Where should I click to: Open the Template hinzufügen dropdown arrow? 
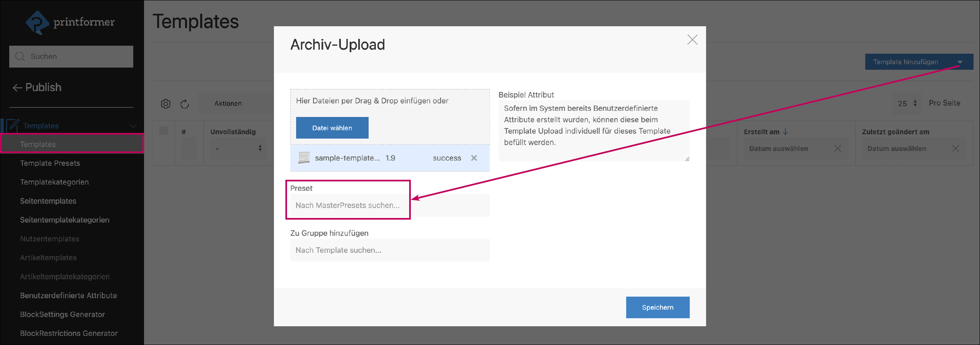point(960,62)
